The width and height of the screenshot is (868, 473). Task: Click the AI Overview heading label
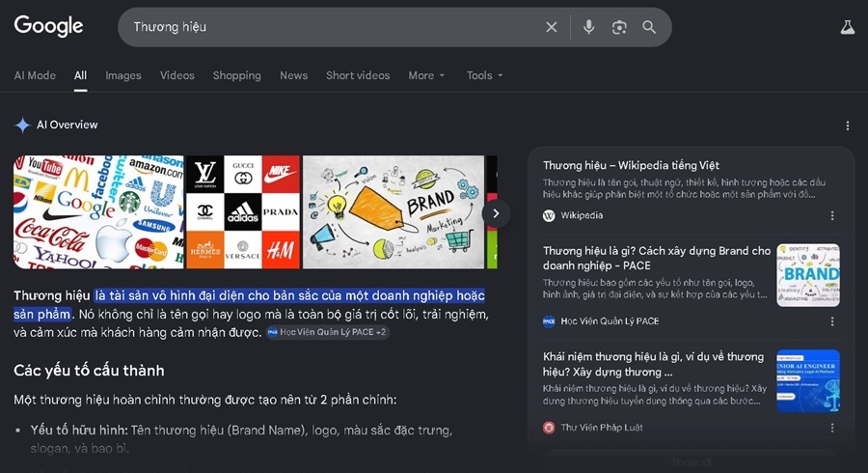tap(67, 125)
